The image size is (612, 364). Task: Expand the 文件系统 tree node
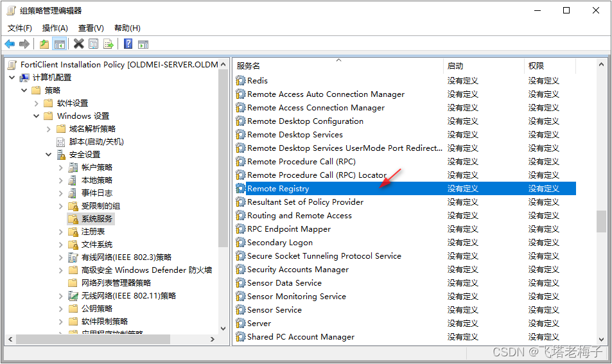(60, 245)
